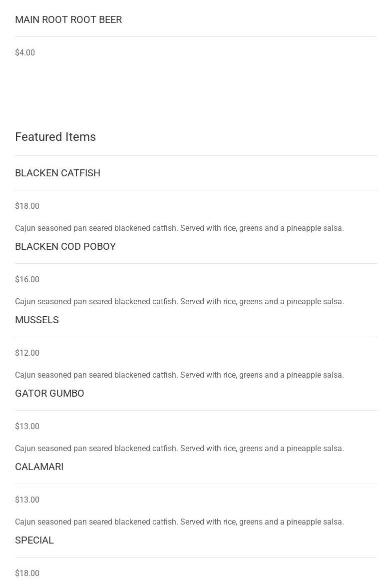The image size is (392, 581).
Task: Open the SPECIAL menu item
Action: 34,540
